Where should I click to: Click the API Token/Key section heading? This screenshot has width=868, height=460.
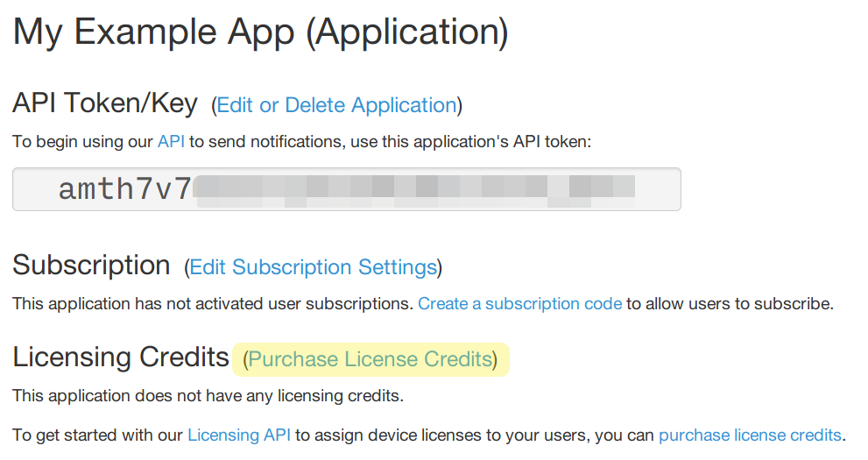pos(105,103)
